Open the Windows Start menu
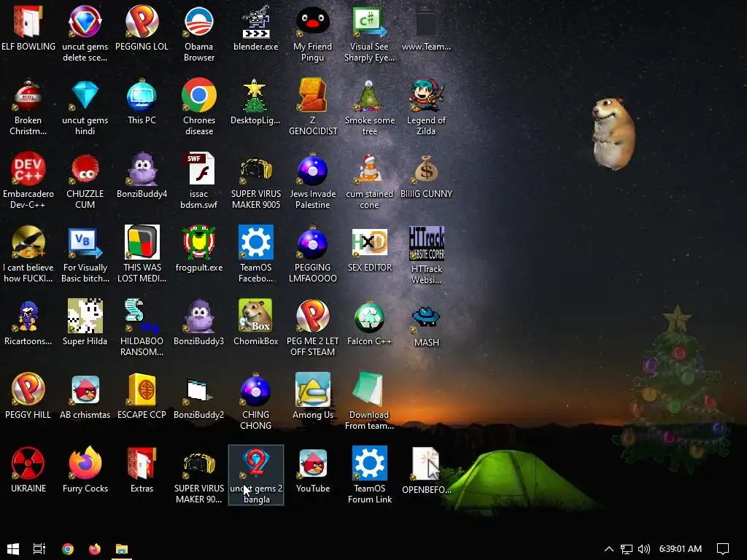 pyautogui.click(x=13, y=548)
